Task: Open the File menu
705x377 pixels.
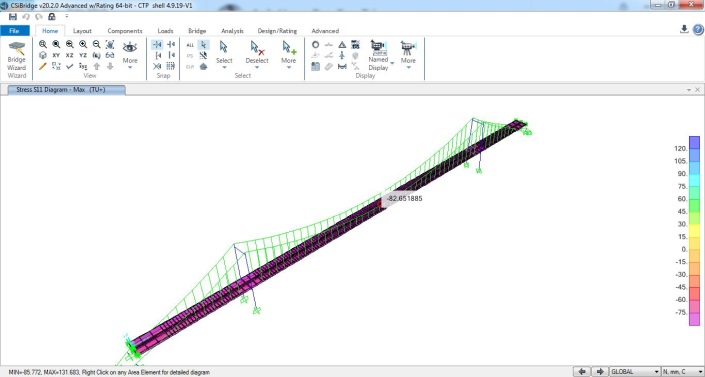Action: coord(14,31)
